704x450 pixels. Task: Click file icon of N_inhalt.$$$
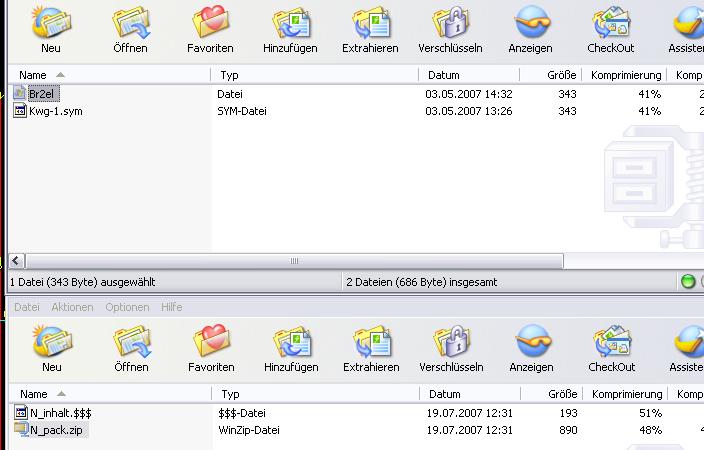21,412
